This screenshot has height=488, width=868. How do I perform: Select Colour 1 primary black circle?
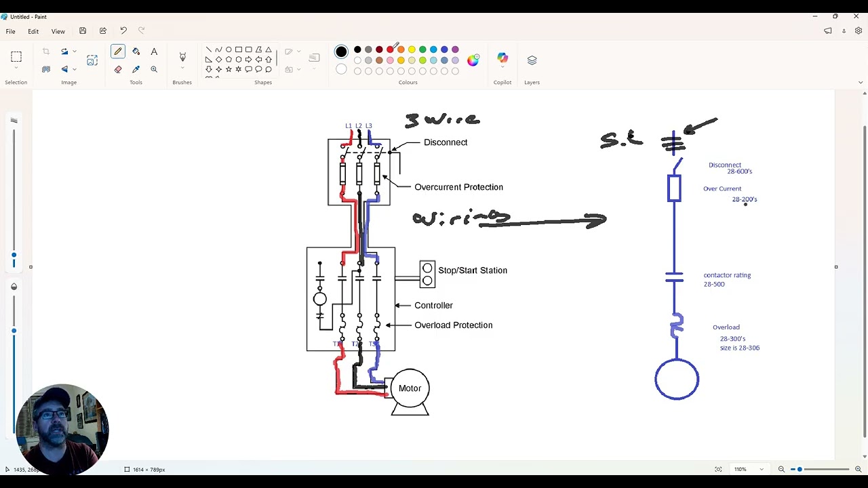coord(341,52)
